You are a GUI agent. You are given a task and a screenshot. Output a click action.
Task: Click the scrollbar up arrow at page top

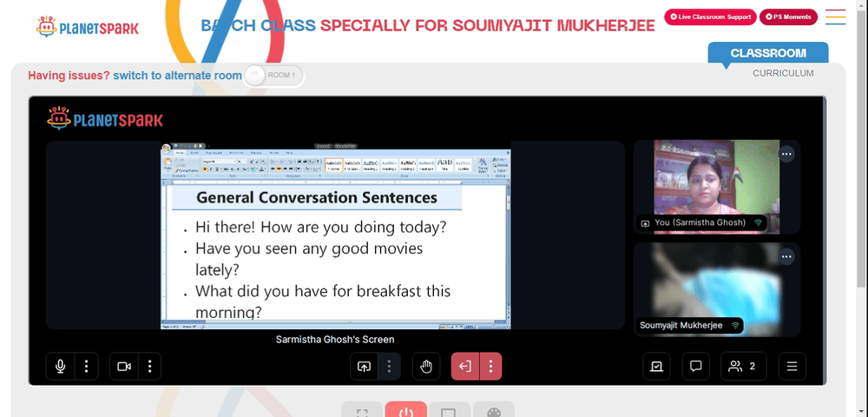(863, 5)
